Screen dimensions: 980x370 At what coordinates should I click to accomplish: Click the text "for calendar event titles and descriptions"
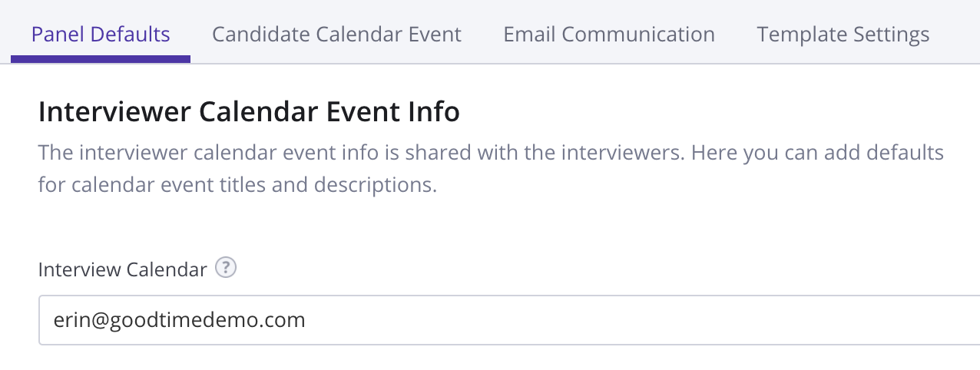237,187
